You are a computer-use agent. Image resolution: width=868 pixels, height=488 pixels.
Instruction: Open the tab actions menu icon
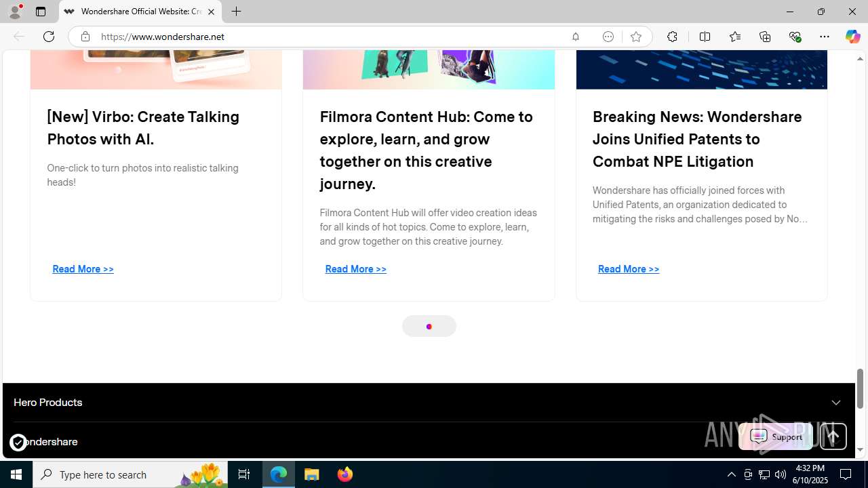tap(41, 12)
